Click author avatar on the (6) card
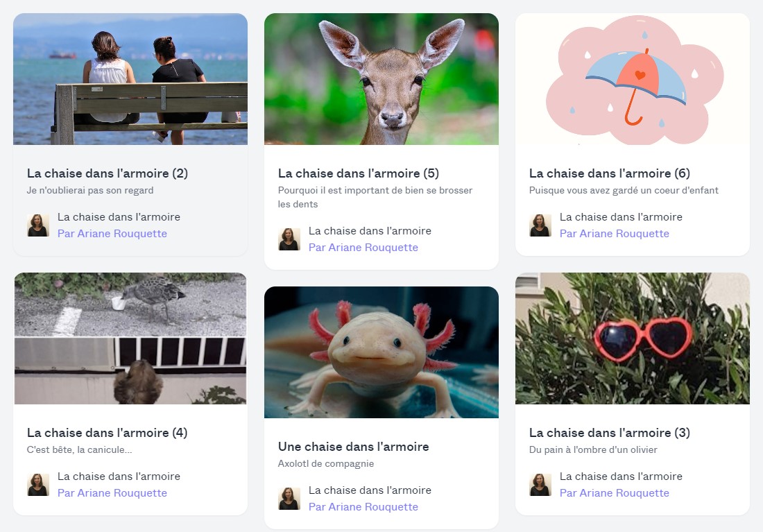This screenshot has width=763, height=532. point(540,225)
